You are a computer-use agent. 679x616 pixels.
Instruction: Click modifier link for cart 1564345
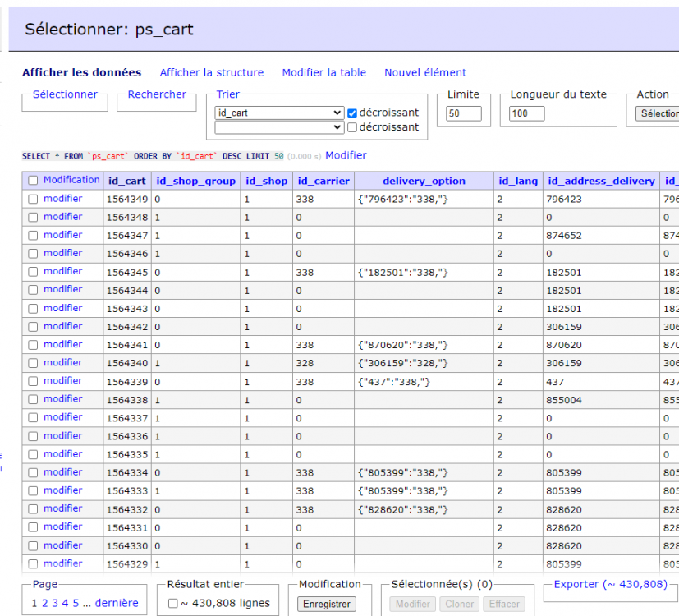(62, 271)
